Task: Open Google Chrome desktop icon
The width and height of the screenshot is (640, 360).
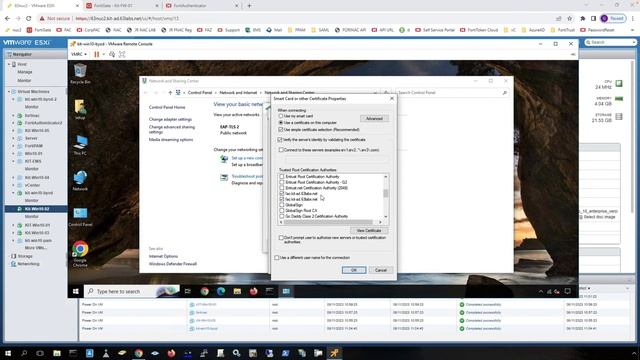Action: (80, 254)
